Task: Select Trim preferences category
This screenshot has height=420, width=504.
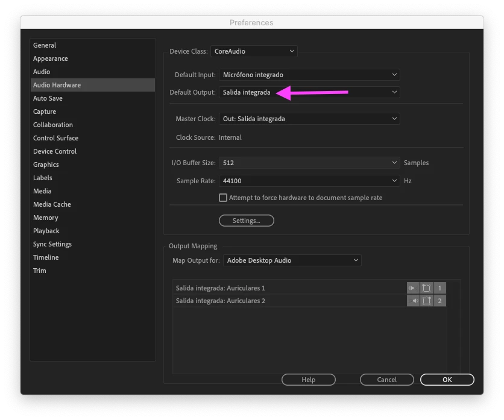Action: pyautogui.click(x=93, y=271)
